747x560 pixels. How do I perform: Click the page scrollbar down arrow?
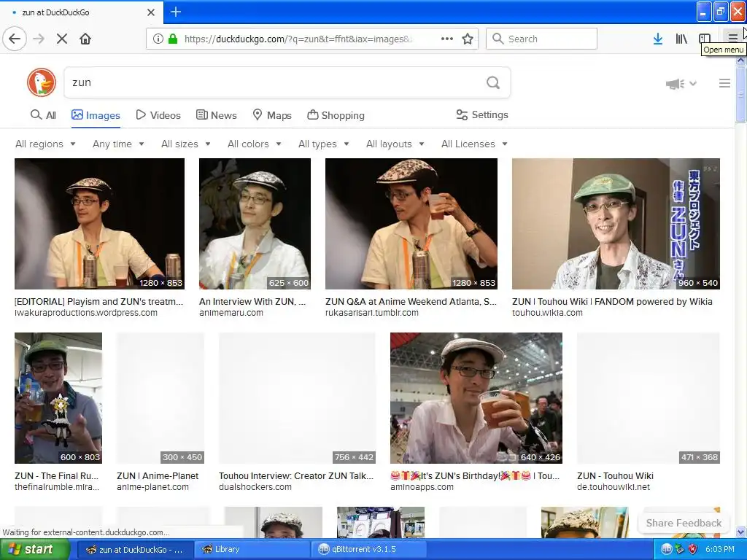pos(741,532)
